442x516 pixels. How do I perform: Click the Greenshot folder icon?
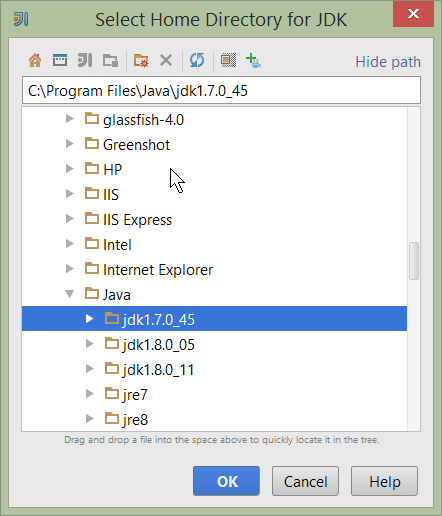click(x=92, y=143)
